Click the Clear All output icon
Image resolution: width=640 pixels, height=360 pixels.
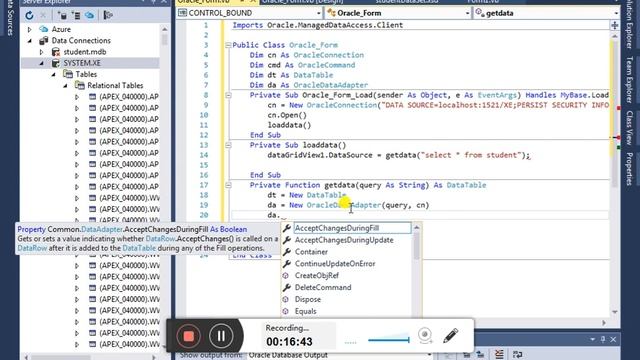[x=499, y=354]
